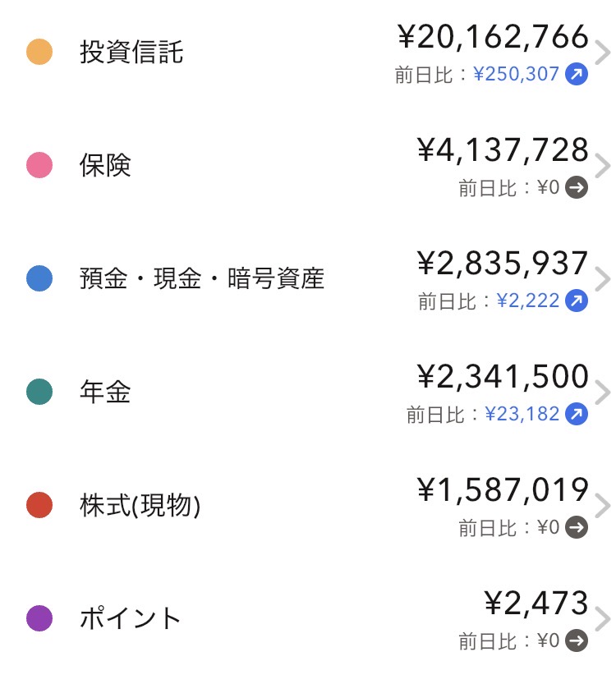
Task: Click the blue up-arrow icon under 年金 amount
Action: [577, 415]
